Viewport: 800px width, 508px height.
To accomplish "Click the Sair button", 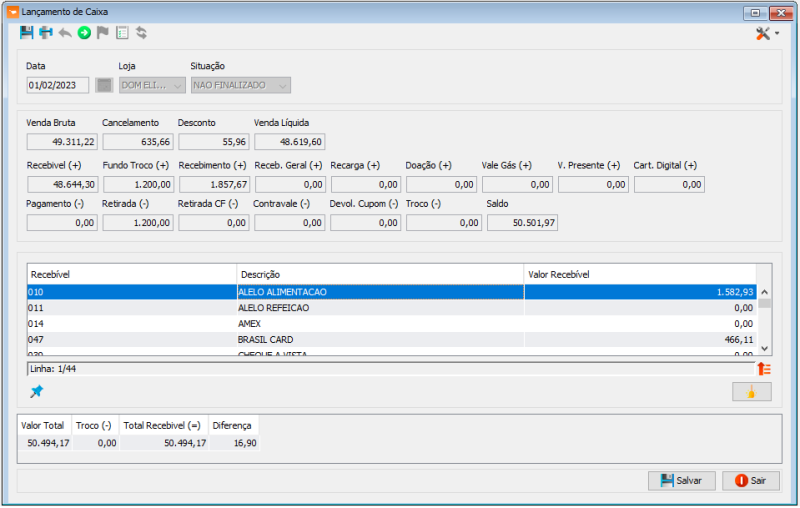I will coord(750,481).
